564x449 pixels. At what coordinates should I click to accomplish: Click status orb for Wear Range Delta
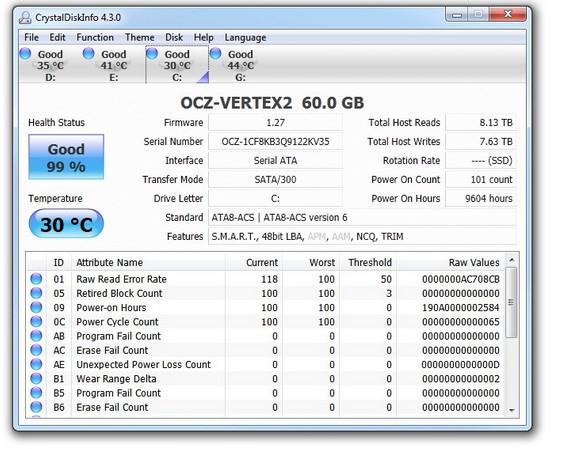[36, 378]
